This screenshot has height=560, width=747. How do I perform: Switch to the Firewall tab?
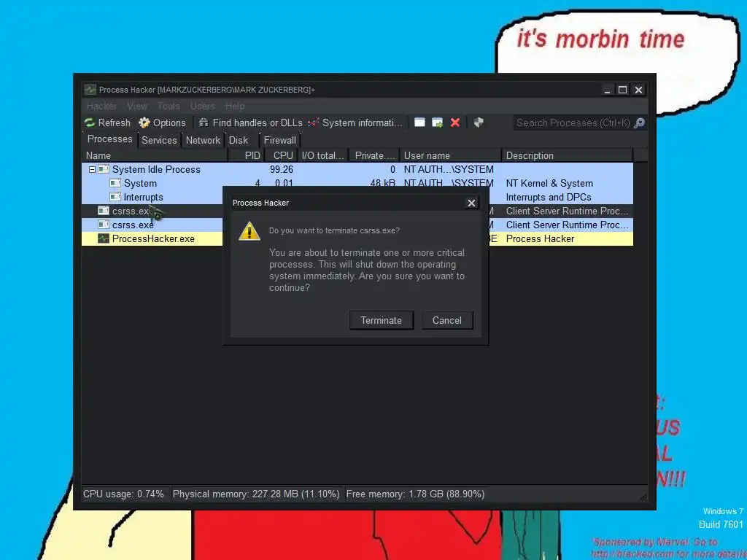coord(279,140)
